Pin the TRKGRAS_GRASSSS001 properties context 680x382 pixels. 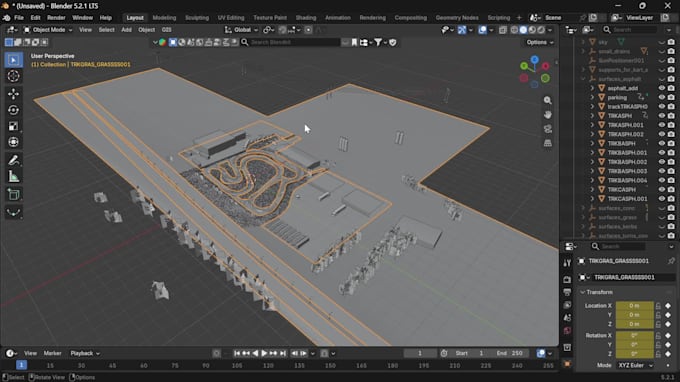tap(671, 261)
